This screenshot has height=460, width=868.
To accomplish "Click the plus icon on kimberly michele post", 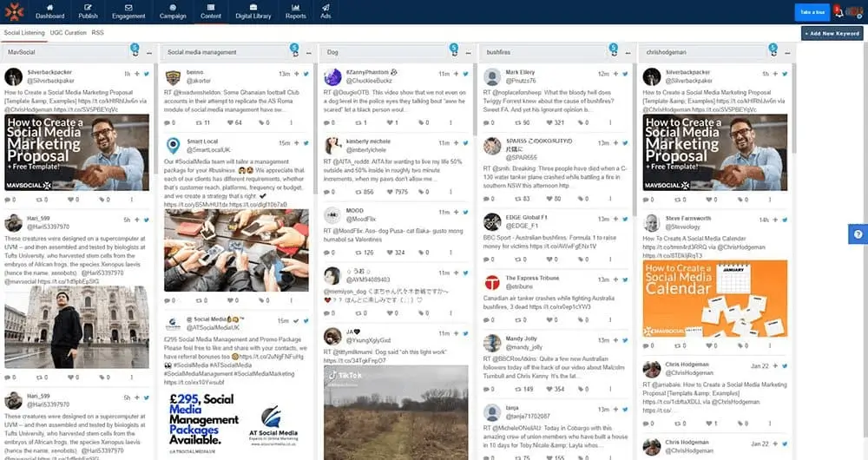I will click(457, 143).
